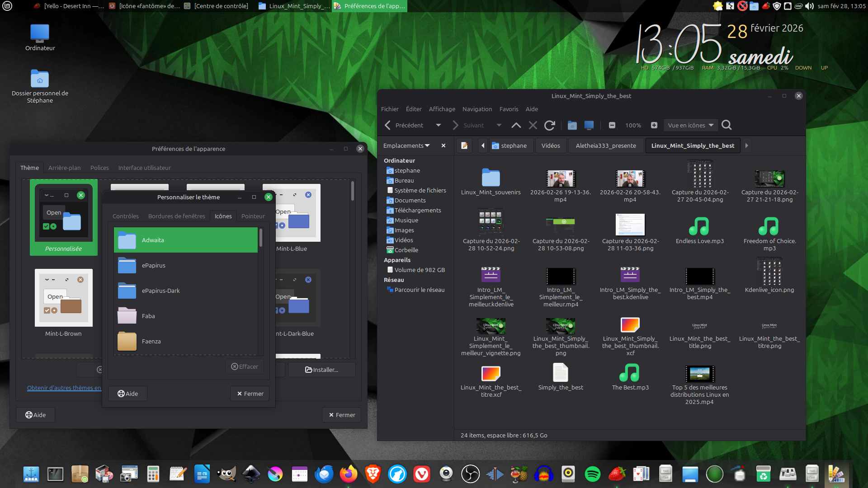Open the computer toolbar icon
This screenshot has width=868, height=488.
click(x=589, y=125)
